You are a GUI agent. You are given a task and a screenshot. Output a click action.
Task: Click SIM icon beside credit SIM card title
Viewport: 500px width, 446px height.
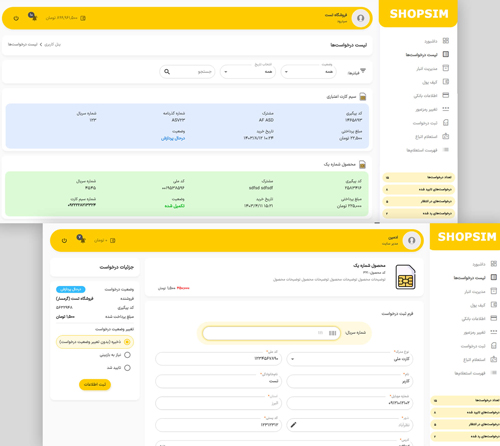click(363, 97)
